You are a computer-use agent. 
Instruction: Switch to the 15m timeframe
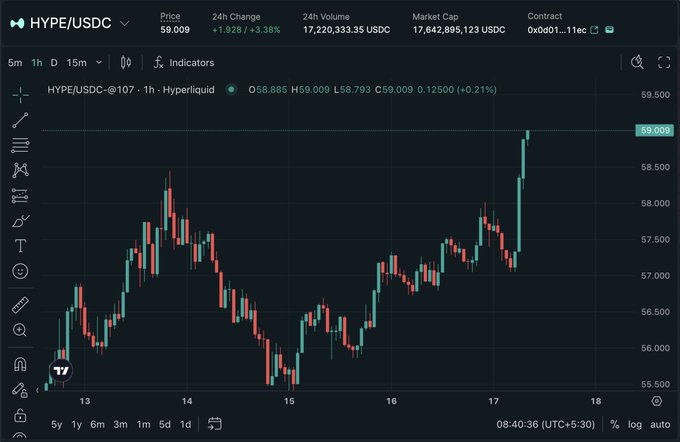(76, 63)
